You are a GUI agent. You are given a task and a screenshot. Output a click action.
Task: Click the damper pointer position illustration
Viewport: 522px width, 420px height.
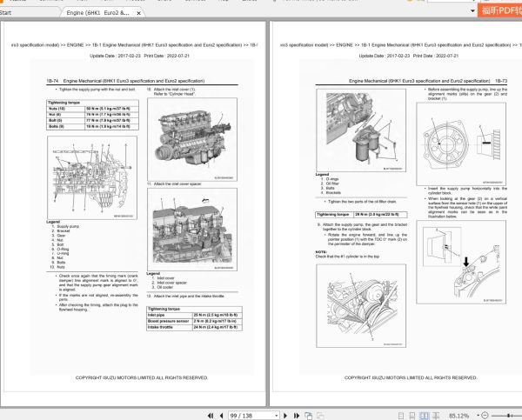click(361, 306)
